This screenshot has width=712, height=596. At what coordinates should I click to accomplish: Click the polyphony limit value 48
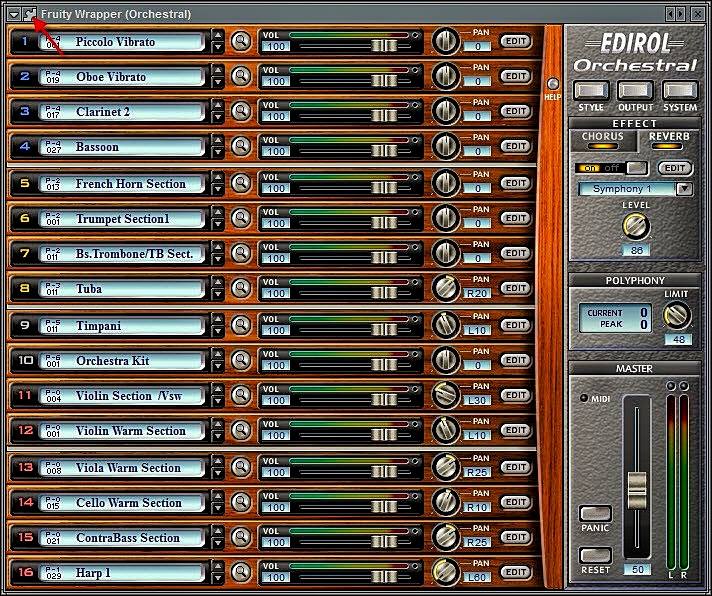pyautogui.click(x=678, y=340)
